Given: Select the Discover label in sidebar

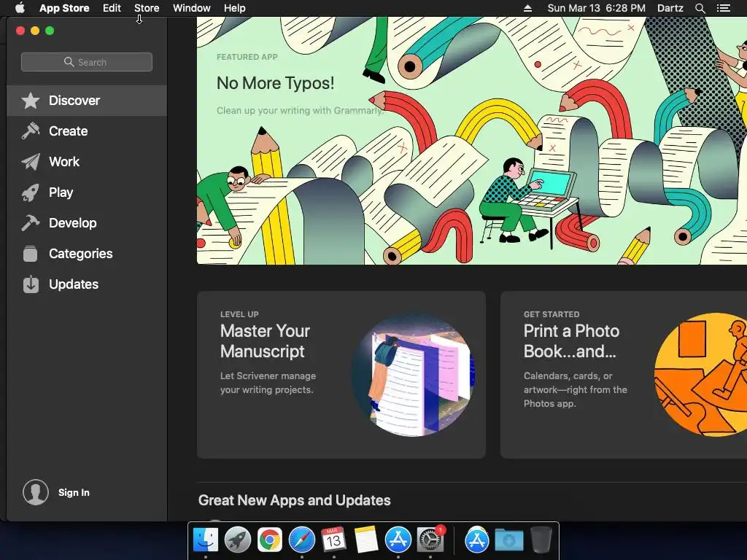Looking at the screenshot, I should click(74, 101).
